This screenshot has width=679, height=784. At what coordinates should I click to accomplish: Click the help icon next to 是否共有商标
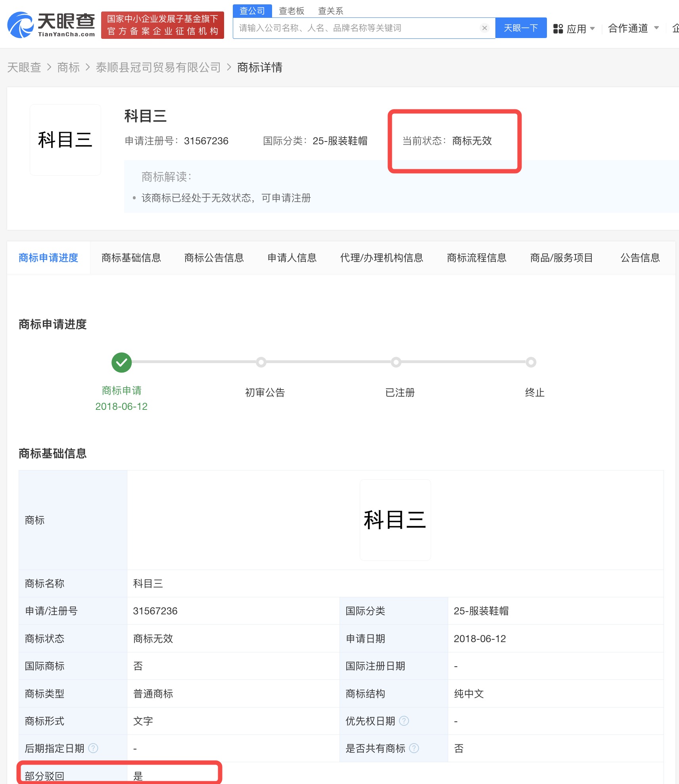click(414, 748)
